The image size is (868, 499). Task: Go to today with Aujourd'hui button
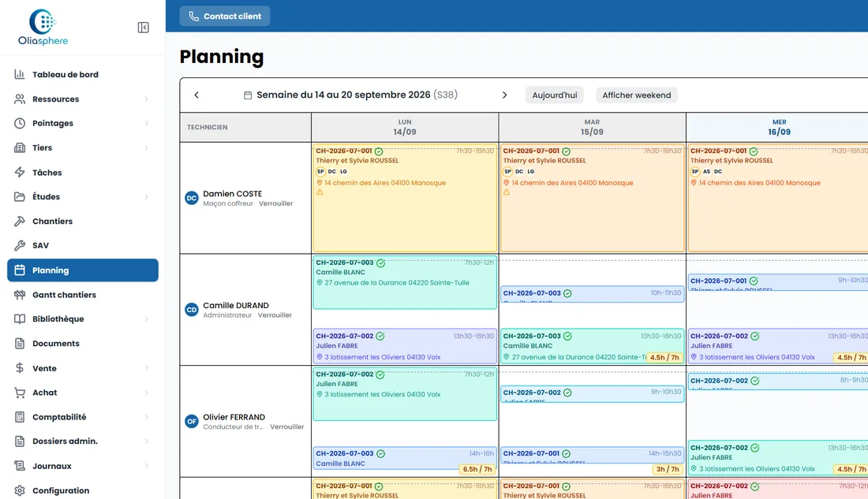(x=555, y=95)
